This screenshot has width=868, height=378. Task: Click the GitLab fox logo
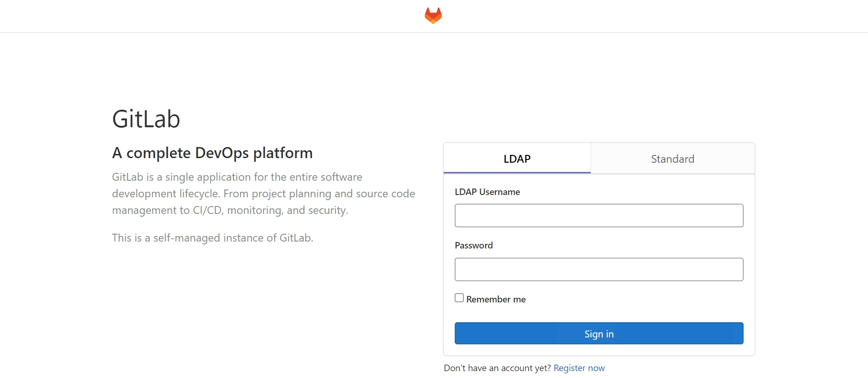click(433, 16)
